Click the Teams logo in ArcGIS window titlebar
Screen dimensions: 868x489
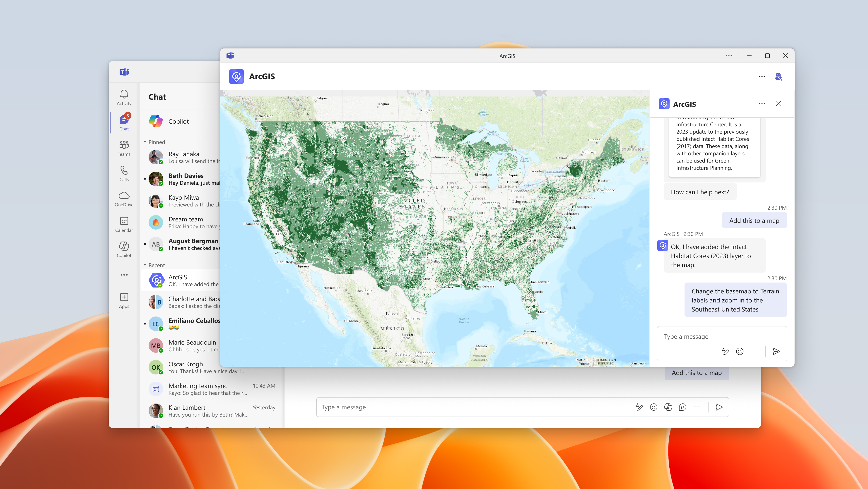(230, 55)
